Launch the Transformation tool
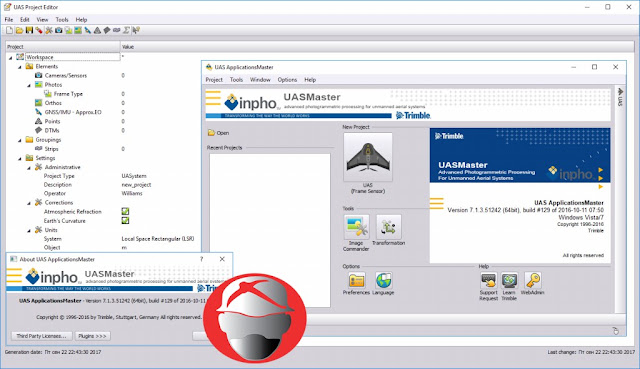The height and width of the screenshot is (369, 640). point(389,227)
